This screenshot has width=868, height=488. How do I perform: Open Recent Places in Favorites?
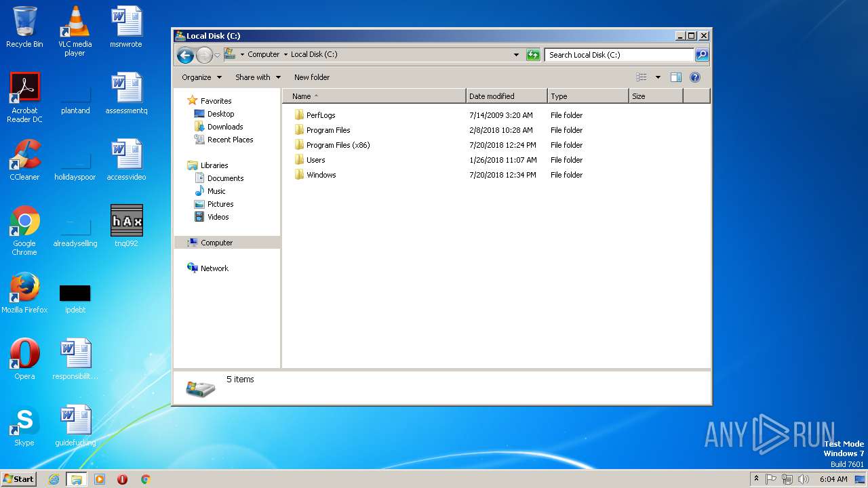(x=230, y=140)
